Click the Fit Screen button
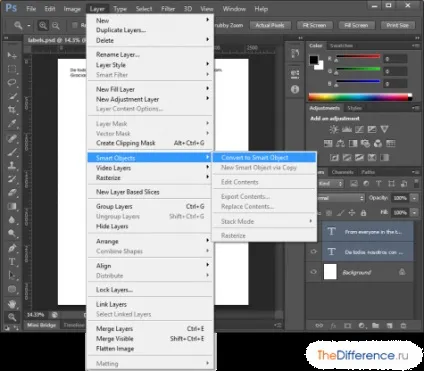Image resolution: width=424 pixels, height=371 pixels. click(x=314, y=25)
